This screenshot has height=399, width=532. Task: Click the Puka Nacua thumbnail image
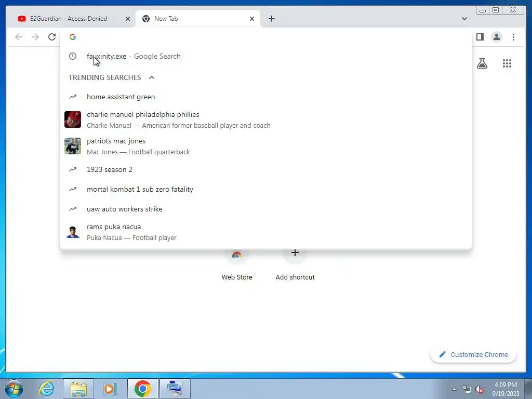73,232
